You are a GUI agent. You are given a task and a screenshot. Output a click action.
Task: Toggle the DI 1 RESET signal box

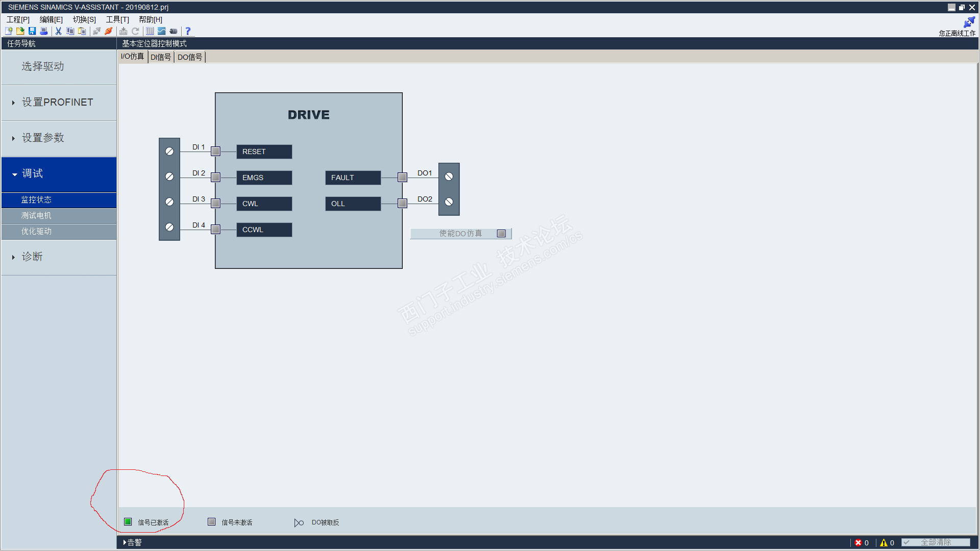click(215, 152)
